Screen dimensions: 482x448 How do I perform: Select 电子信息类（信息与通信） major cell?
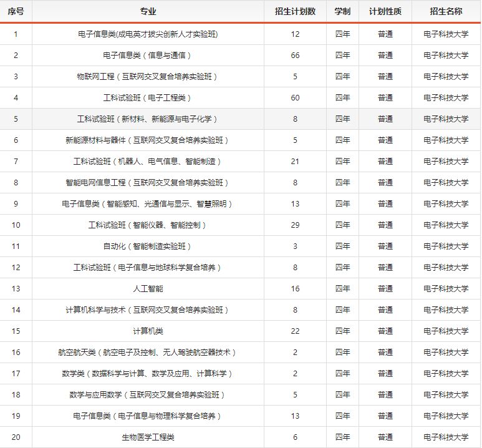pyautogui.click(x=148, y=56)
